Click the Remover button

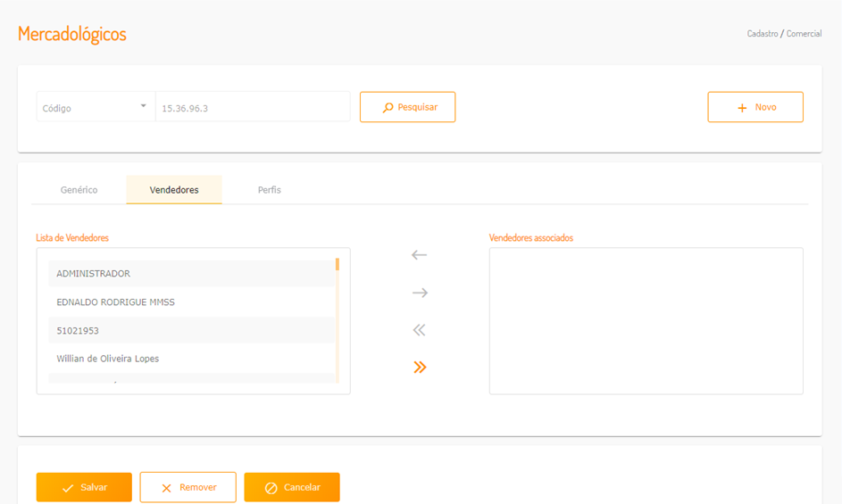(188, 487)
